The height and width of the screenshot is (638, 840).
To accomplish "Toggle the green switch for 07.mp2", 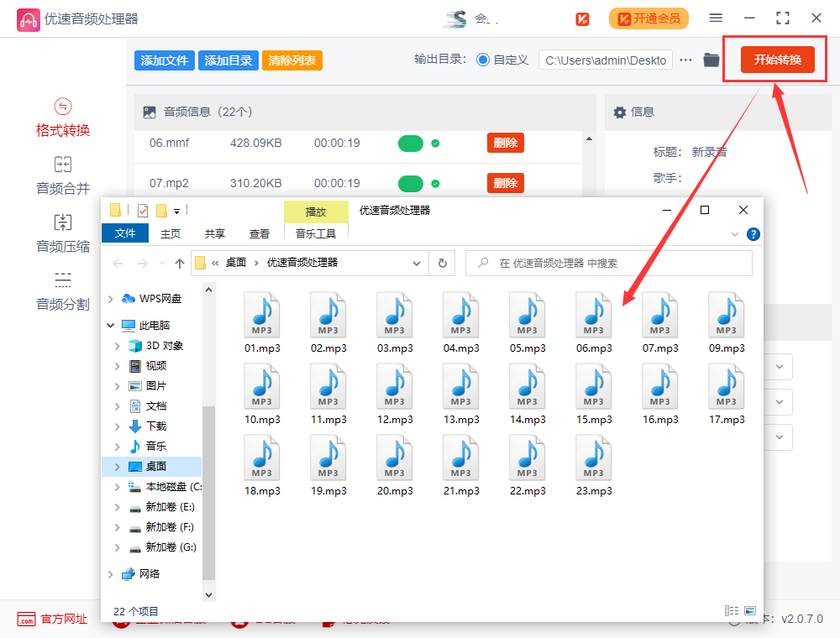I will (x=411, y=184).
